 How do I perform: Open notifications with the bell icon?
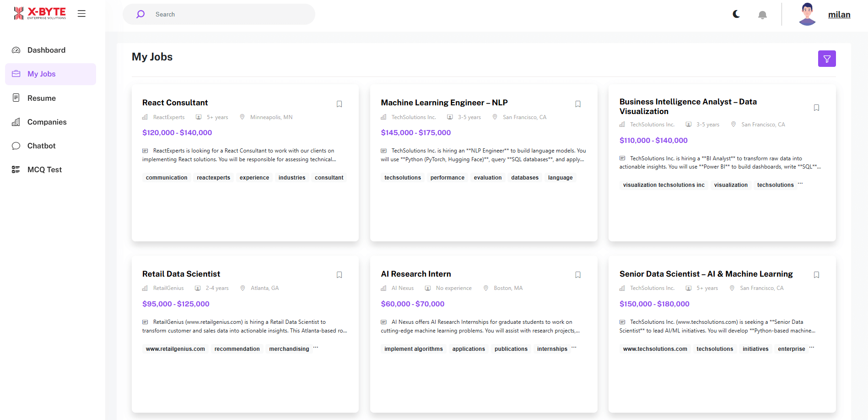(762, 15)
